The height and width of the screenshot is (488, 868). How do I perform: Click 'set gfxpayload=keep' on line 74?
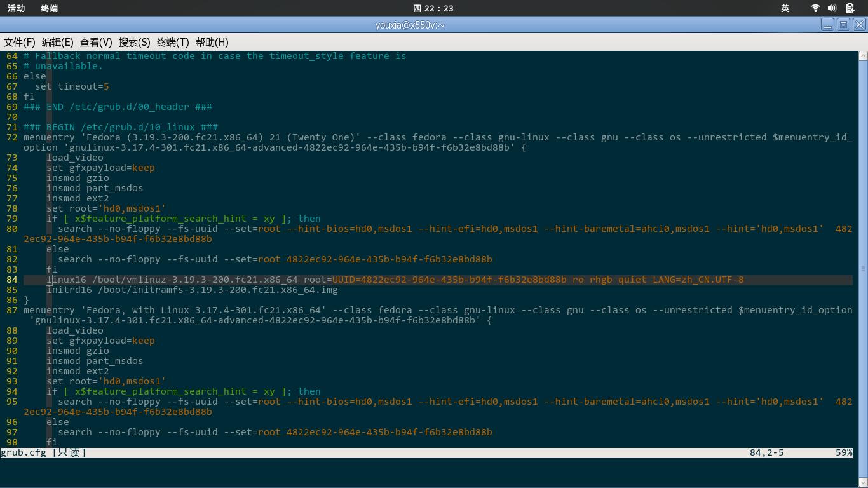[100, 168]
